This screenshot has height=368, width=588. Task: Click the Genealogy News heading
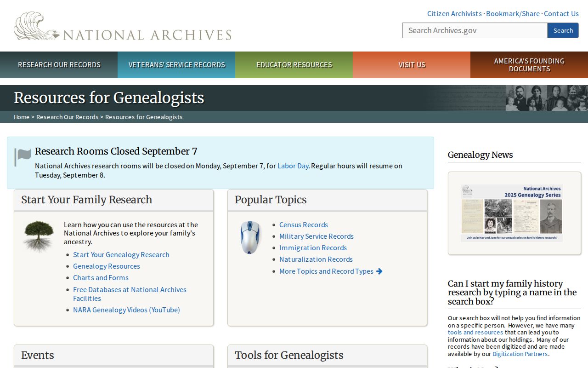[481, 155]
